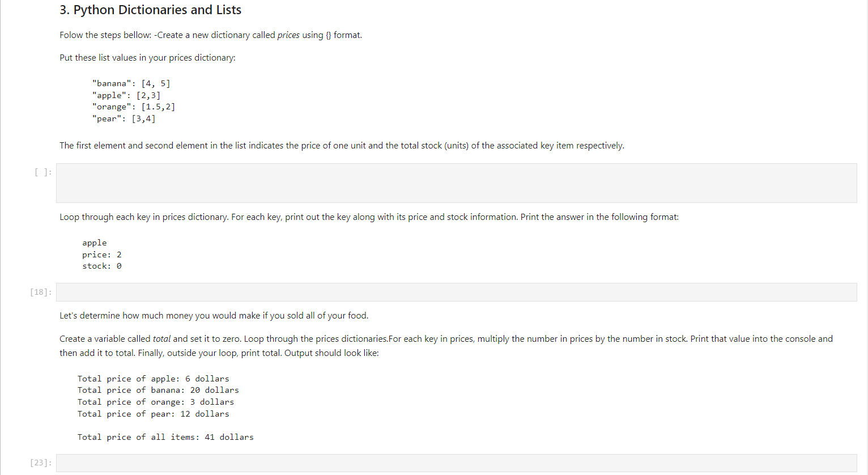Click "Put these list values" instruction text

pyautogui.click(x=147, y=57)
